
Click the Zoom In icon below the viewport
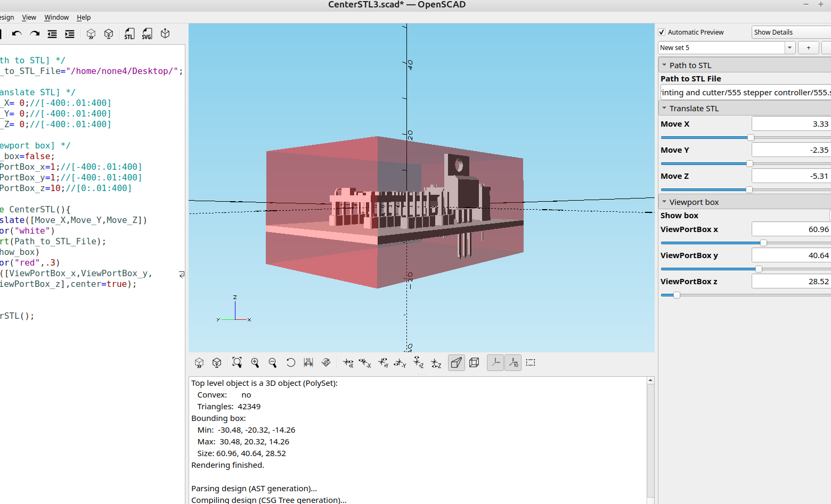click(x=255, y=362)
